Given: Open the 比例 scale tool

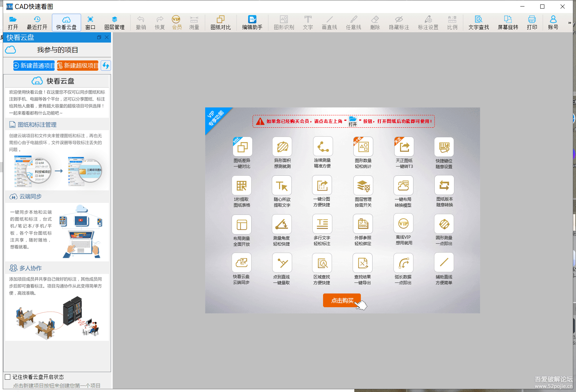Looking at the screenshot, I should (452, 23).
